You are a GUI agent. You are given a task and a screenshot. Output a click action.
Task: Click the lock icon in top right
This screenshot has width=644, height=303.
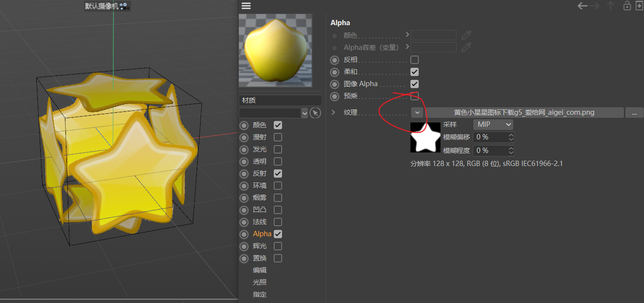pos(627,6)
